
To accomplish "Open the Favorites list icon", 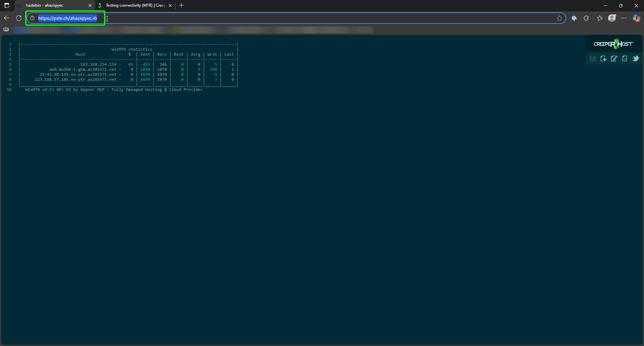I will pos(600,18).
